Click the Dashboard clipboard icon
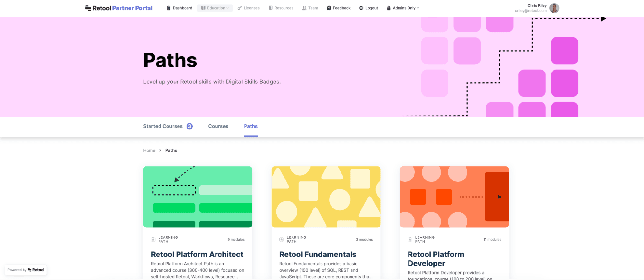The width and height of the screenshot is (644, 280). [x=168, y=8]
